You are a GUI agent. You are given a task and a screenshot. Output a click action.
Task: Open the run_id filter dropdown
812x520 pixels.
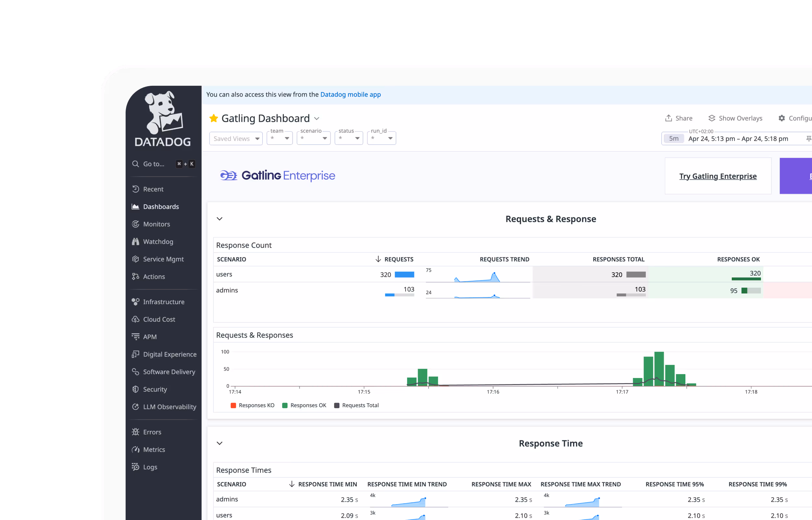pos(382,138)
